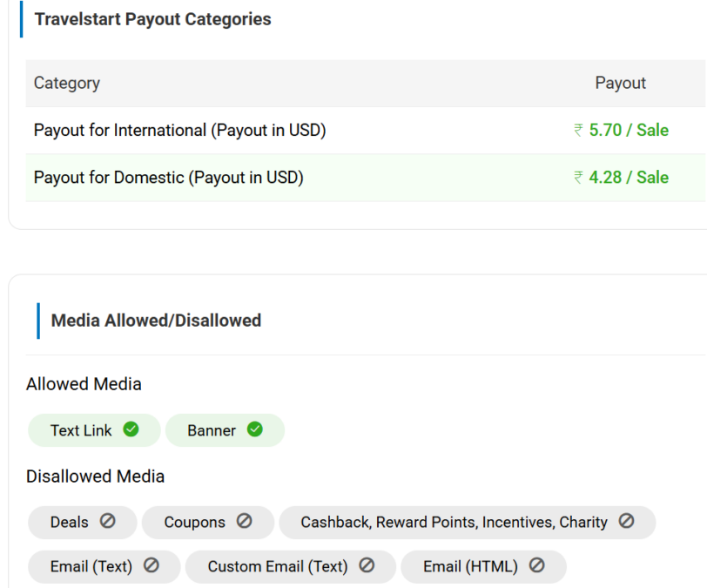Select the Payout for International row
Viewport: 707px width, 588px height.
(x=179, y=131)
